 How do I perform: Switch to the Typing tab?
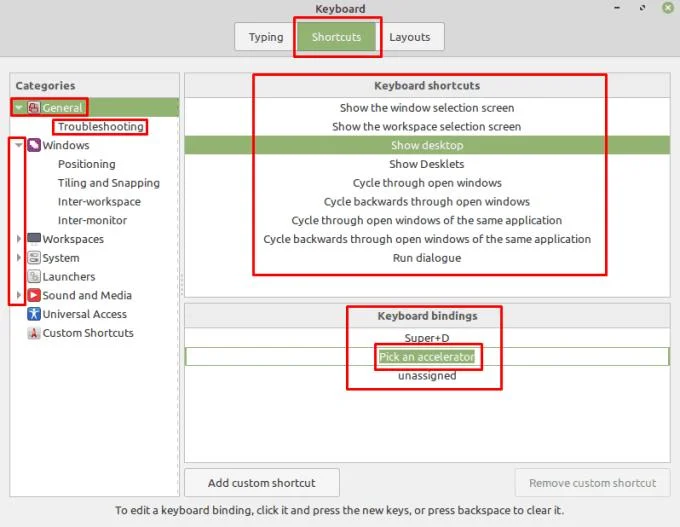coord(266,37)
